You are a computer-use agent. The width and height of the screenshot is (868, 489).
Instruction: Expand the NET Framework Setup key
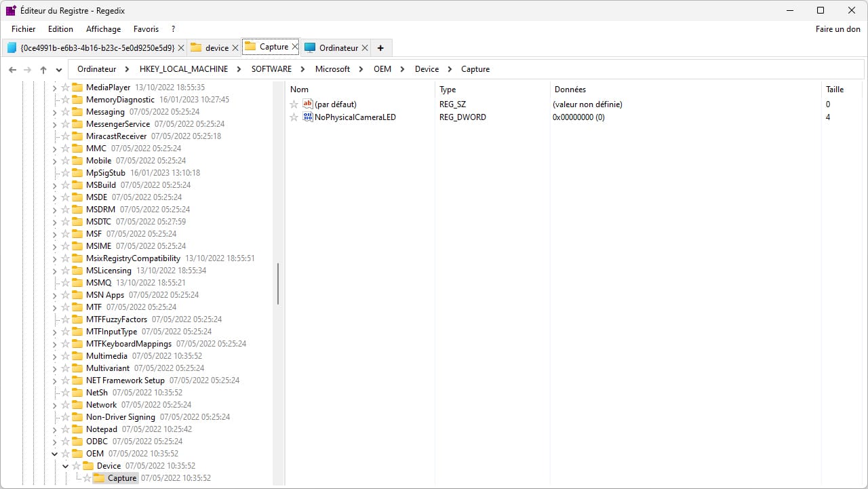[55, 380]
